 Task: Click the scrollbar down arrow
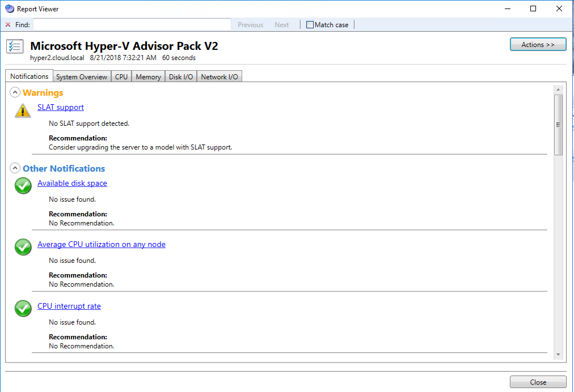(x=558, y=355)
